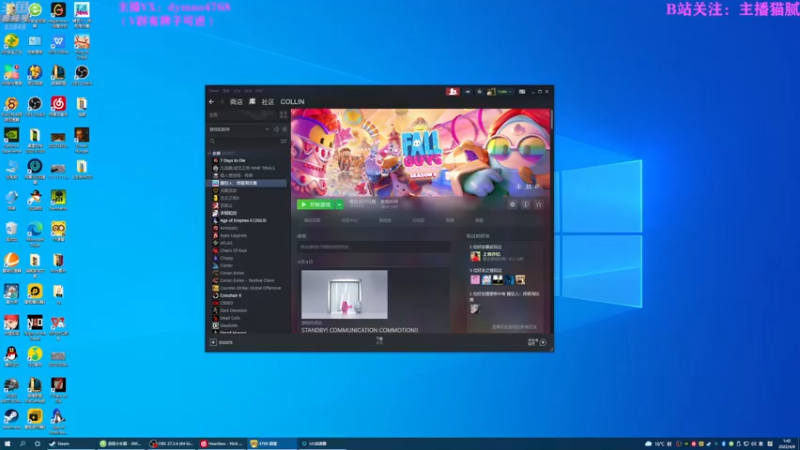Open the red friends icon in Steam's title bar
The width and height of the screenshot is (800, 450).
click(x=453, y=91)
